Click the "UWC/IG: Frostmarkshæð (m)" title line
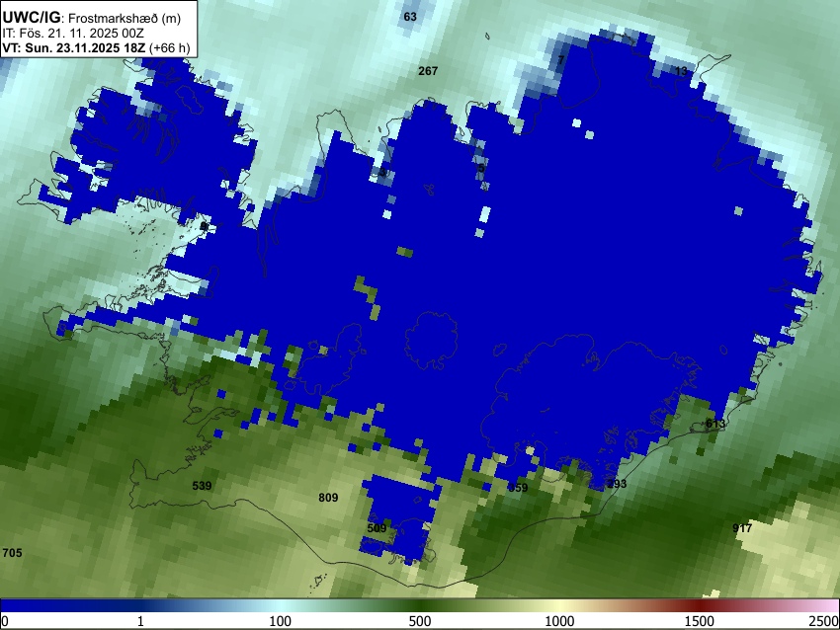 (x=91, y=18)
